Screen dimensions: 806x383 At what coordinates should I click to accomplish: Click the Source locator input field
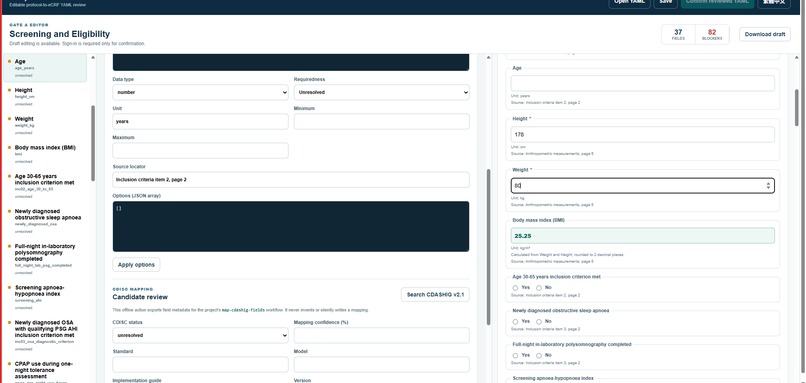291,179
